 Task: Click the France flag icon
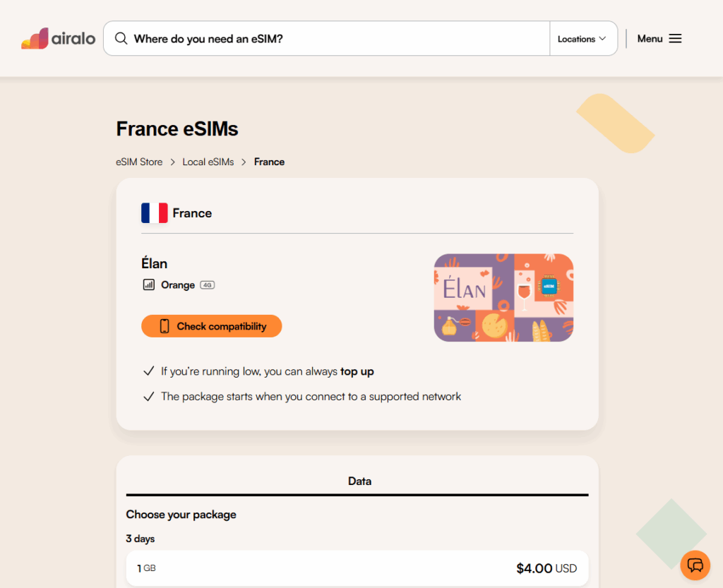point(154,213)
